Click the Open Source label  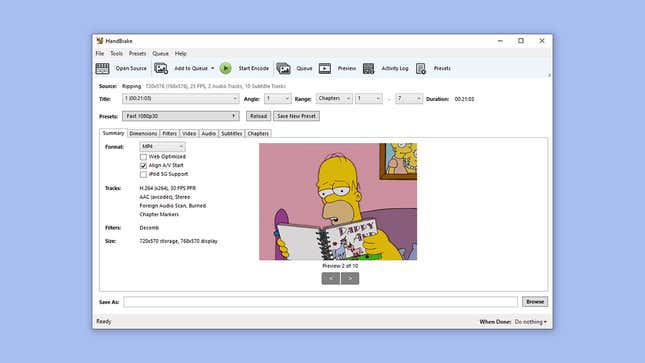pos(131,68)
